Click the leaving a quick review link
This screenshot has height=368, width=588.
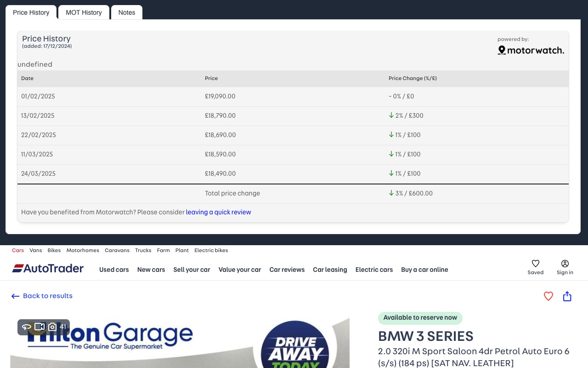pyautogui.click(x=218, y=212)
